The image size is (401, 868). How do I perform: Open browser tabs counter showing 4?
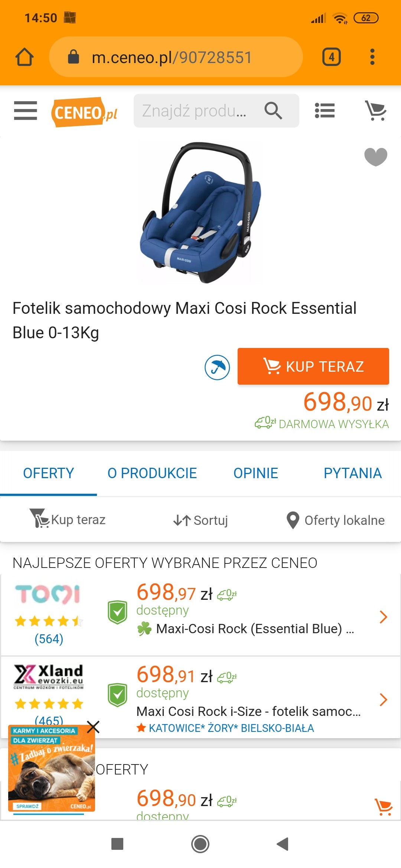coord(331,57)
